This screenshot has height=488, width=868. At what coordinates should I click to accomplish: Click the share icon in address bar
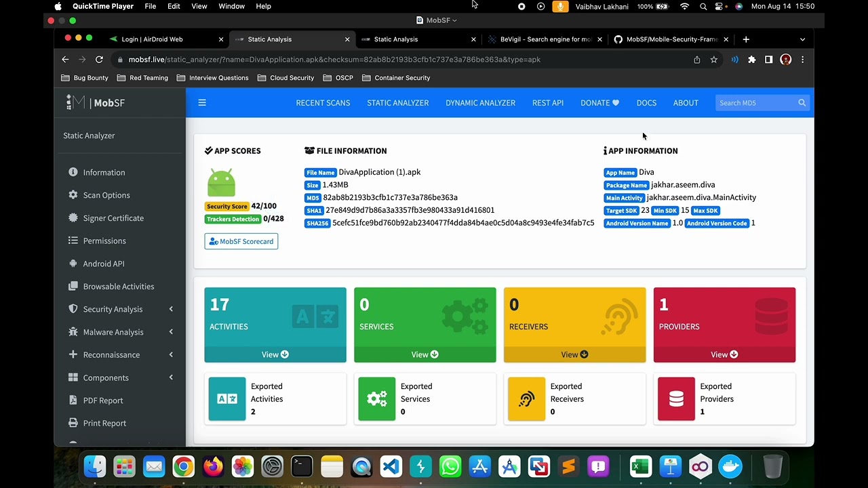(697, 60)
